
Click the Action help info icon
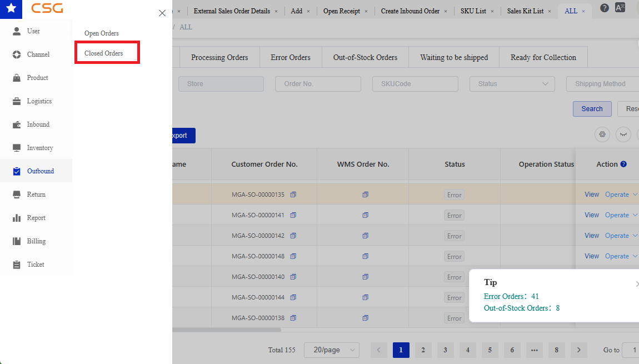(x=623, y=164)
